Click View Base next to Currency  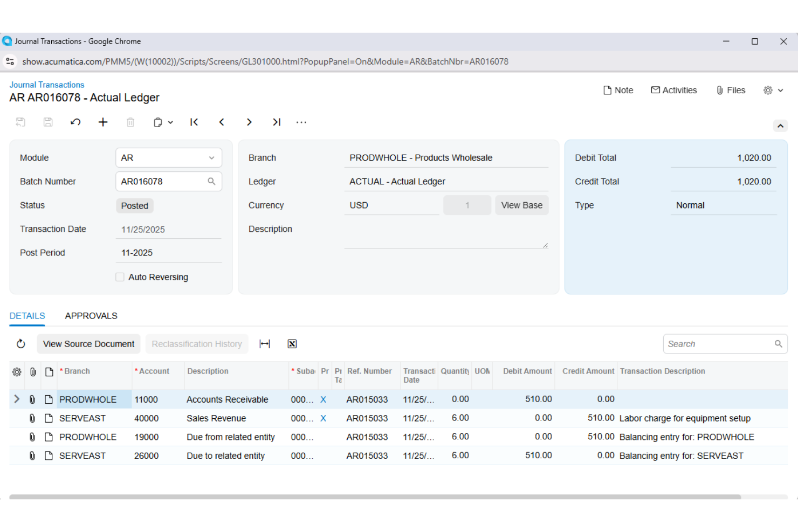[x=521, y=205]
